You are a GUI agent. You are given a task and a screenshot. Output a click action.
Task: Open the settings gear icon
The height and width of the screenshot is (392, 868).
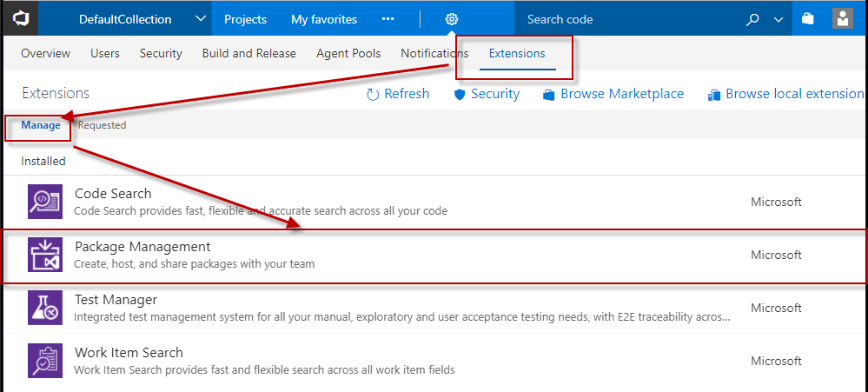click(451, 19)
